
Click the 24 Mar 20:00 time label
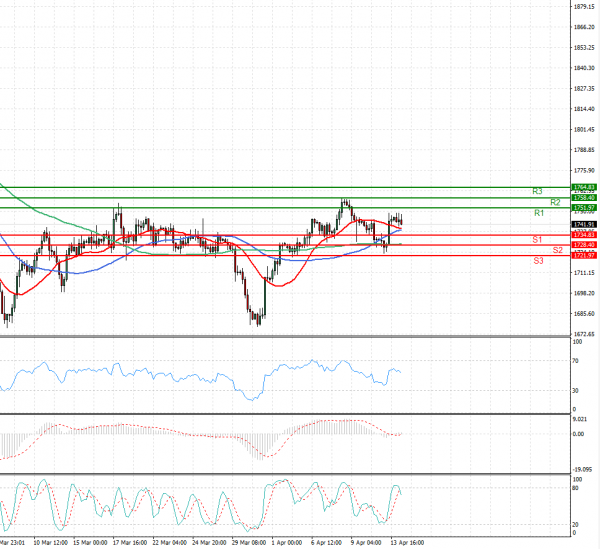pos(209,542)
